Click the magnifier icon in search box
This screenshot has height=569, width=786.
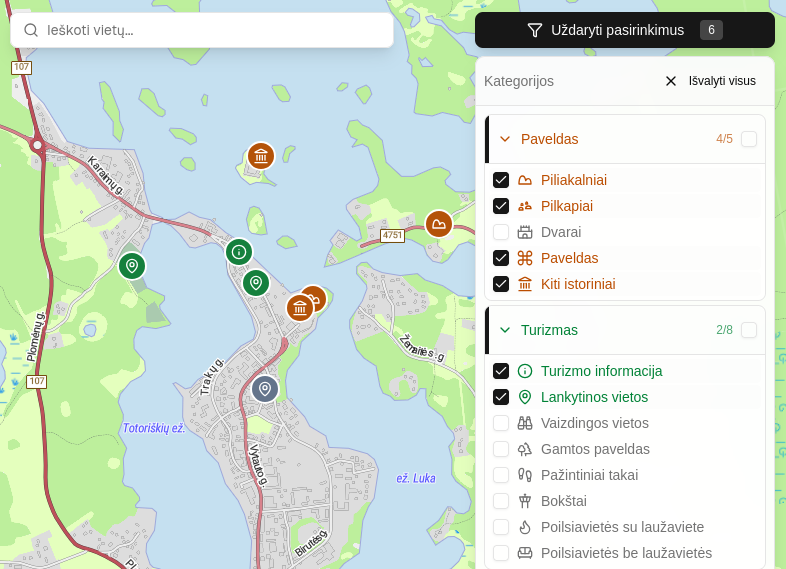(31, 30)
